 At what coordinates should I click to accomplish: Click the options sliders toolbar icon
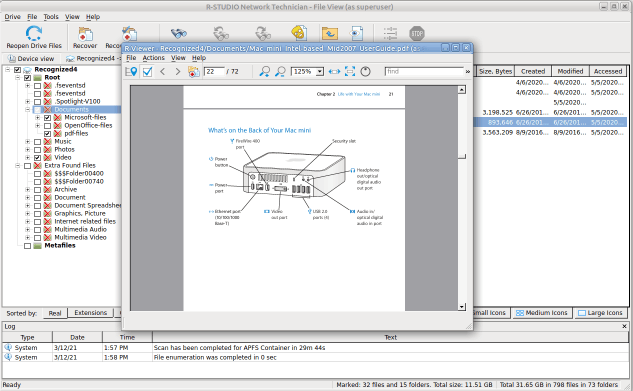pyautogui.click(x=390, y=33)
